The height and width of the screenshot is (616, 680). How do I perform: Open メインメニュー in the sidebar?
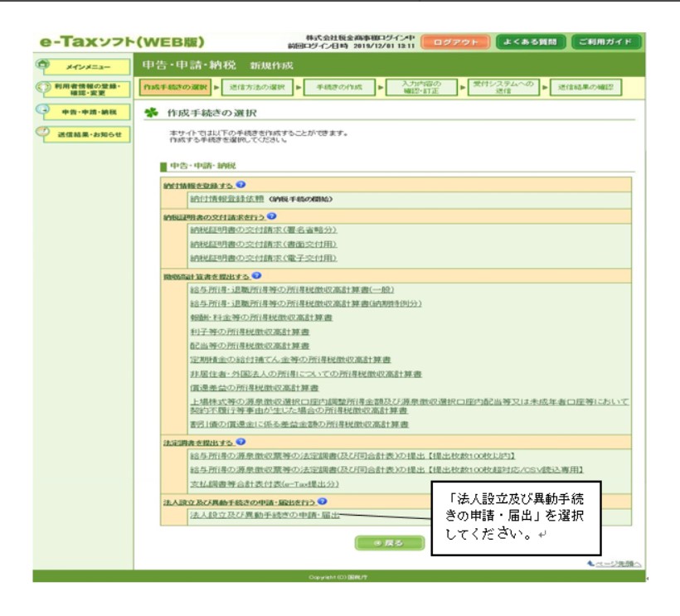(87, 67)
